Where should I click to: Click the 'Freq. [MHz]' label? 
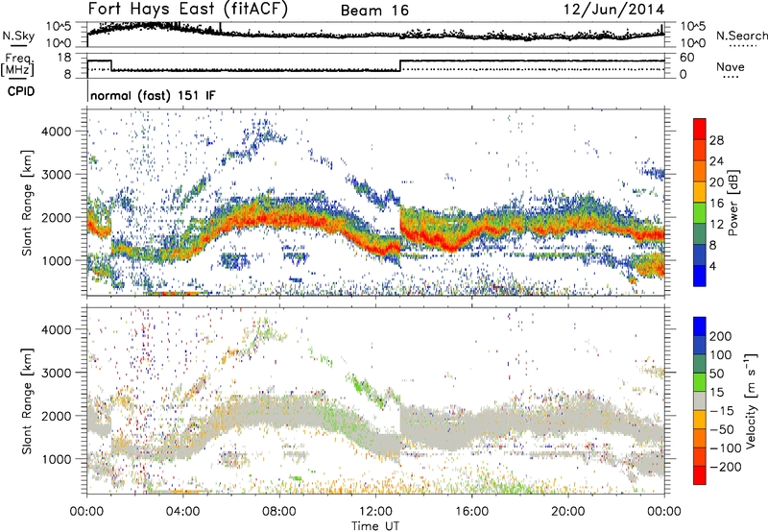tap(17, 65)
